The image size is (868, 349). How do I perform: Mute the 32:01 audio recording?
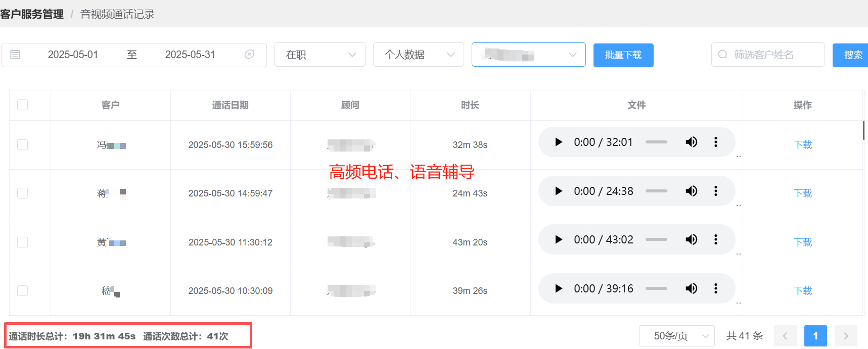point(691,142)
